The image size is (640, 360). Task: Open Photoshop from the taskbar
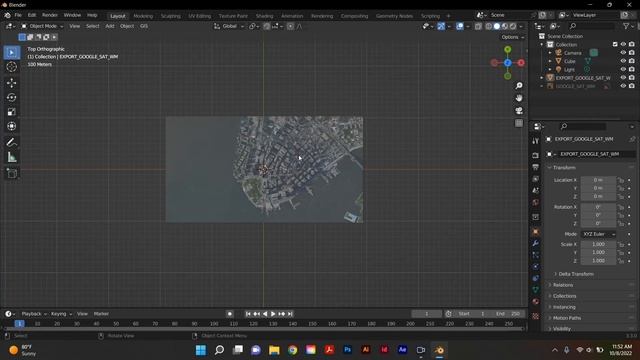pyautogui.click(x=347, y=350)
